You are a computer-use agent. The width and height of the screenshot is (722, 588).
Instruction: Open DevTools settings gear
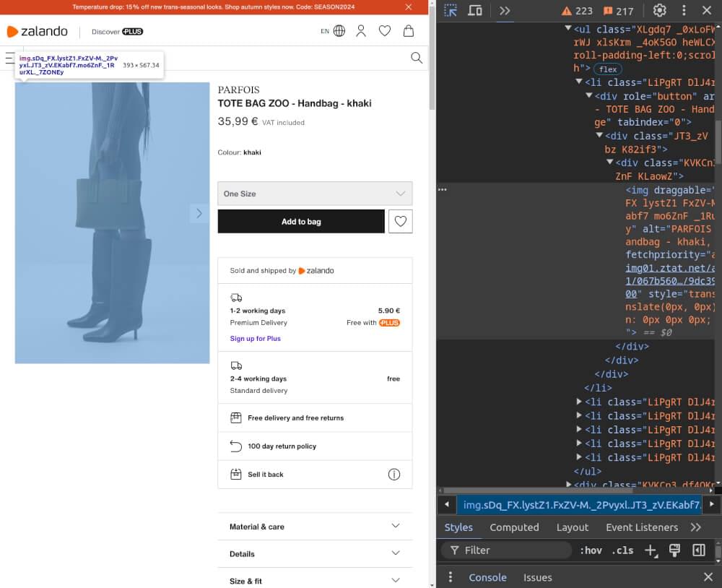pos(659,10)
